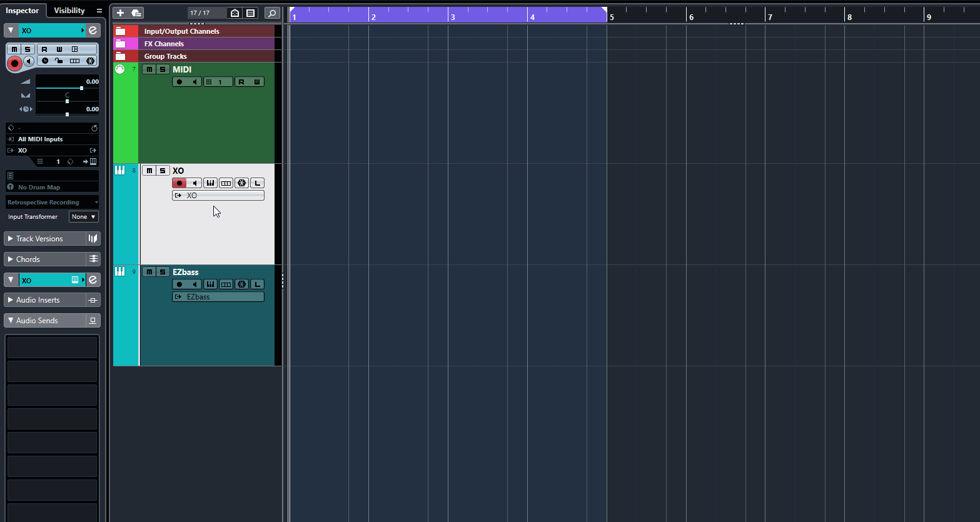Click the inspector volume slider handle
The height and width of the screenshot is (522, 980).
point(81,88)
